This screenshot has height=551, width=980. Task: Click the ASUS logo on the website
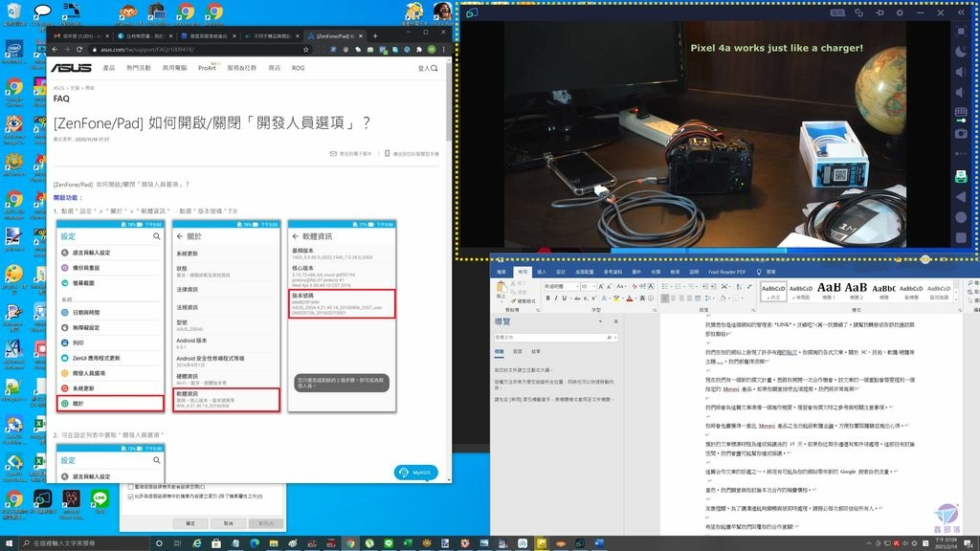pyautogui.click(x=71, y=68)
